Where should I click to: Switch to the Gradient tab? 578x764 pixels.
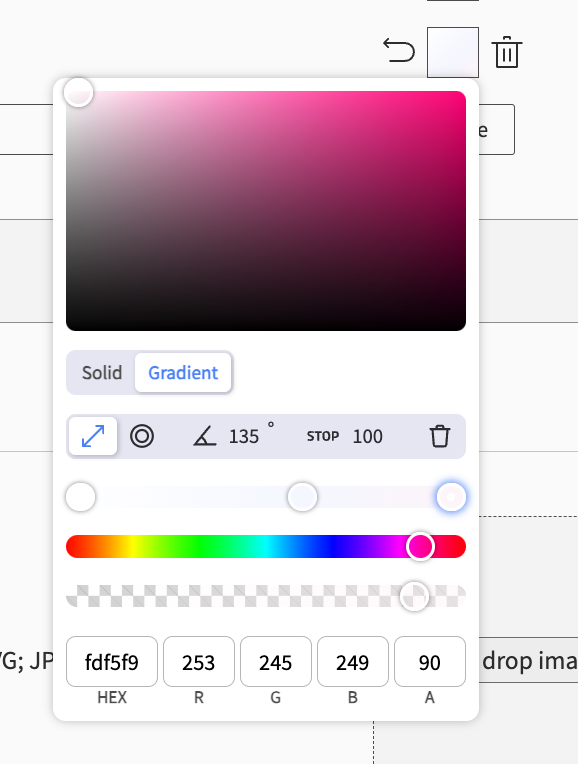pos(183,373)
